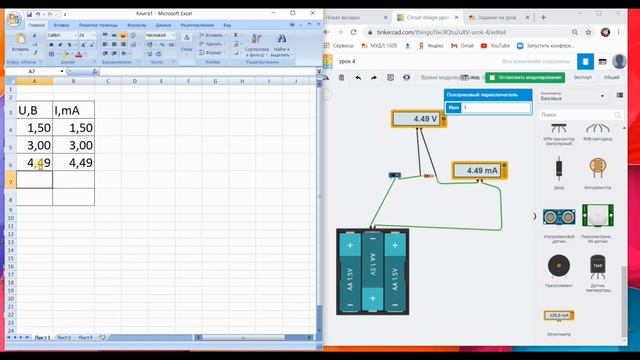Open Яндекс bookmark in bookmarks bar
This screenshot has height=360, width=640.
431,46
